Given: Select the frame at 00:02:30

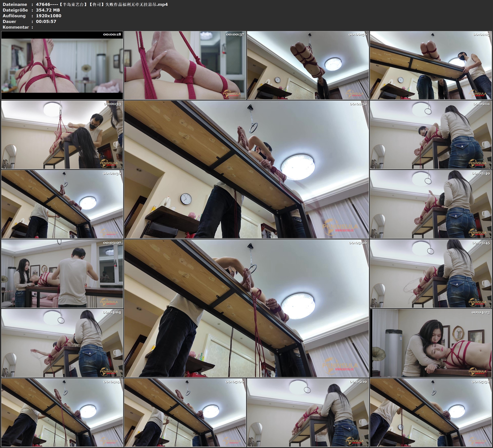Looking at the screenshot, I should (62, 204).
